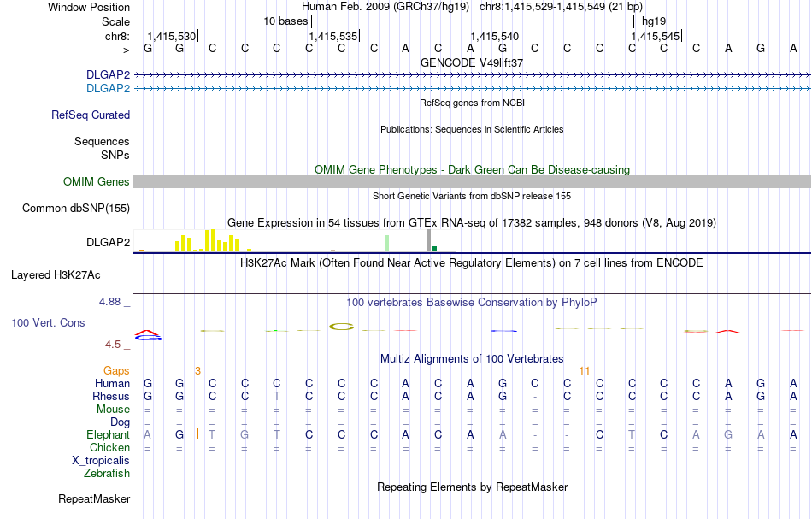The height and width of the screenshot is (519, 812).
Task: Click the RepeatMasker track label
Action: pos(94,499)
